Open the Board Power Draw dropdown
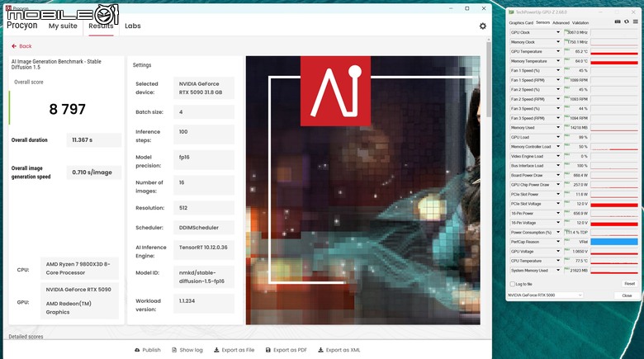644x359 pixels. 558,175
